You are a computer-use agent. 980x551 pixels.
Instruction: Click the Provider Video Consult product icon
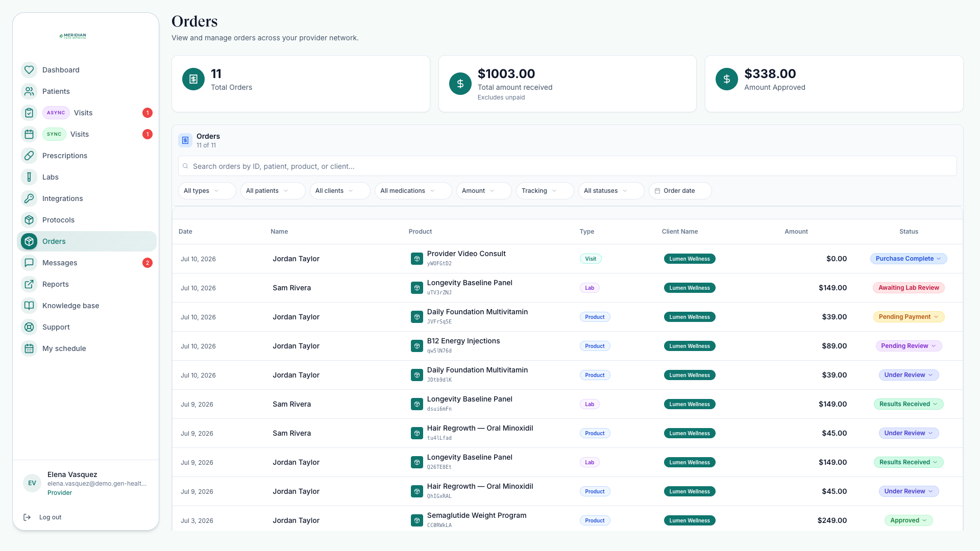coord(417,259)
